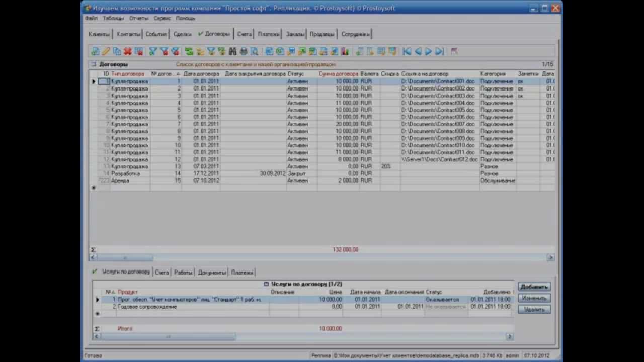Click the Изменить button
This screenshot has width=644, height=362.
[534, 298]
